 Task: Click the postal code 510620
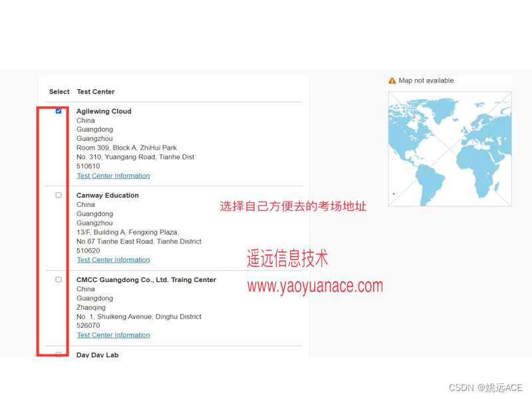(x=88, y=251)
